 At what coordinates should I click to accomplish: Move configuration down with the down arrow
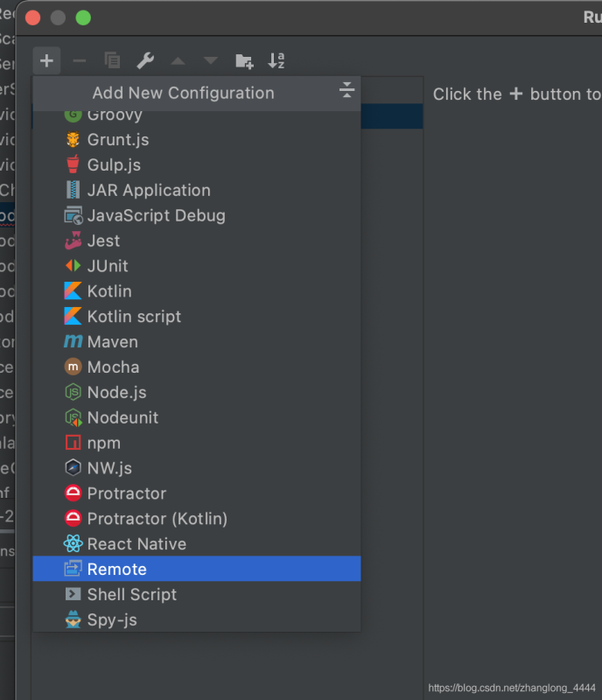pos(210,60)
